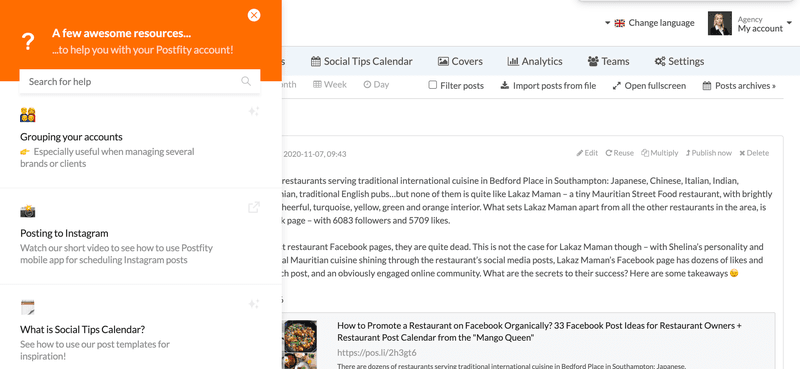Click the copy icon beside Multiply
The width and height of the screenshot is (800, 369).
645,153
